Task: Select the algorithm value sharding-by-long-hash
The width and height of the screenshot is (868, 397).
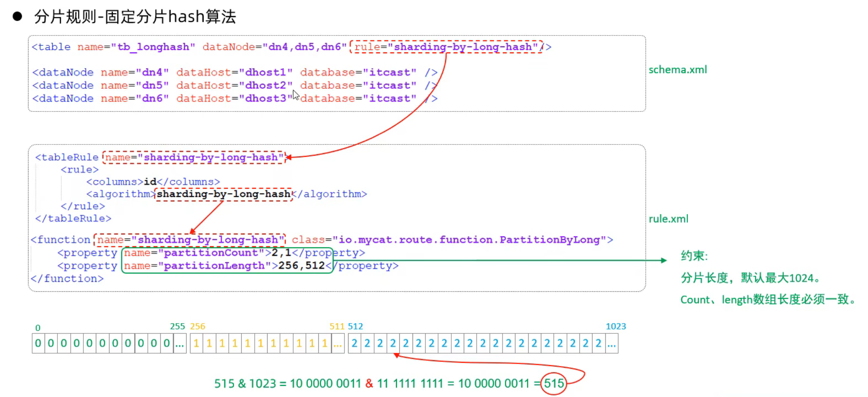Action: click(223, 194)
